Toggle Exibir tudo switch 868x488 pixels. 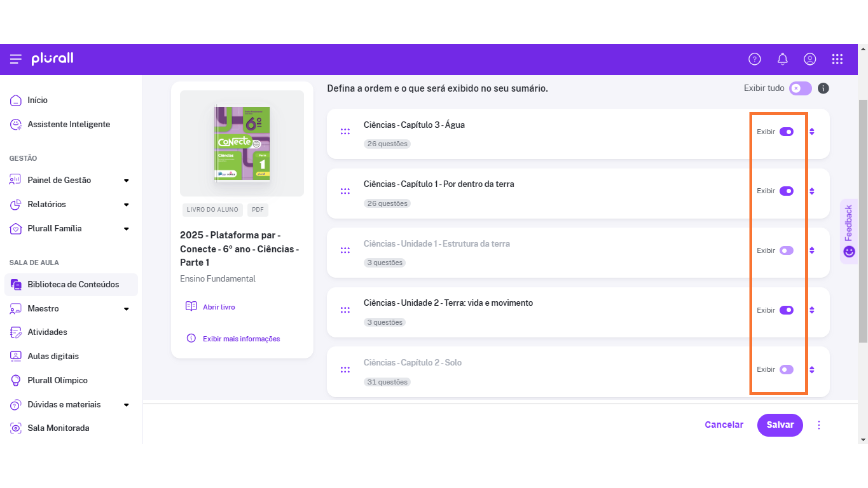tap(800, 88)
